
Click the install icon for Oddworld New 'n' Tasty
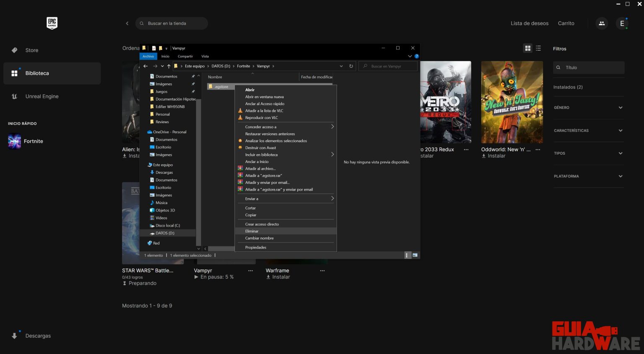pyautogui.click(x=483, y=155)
